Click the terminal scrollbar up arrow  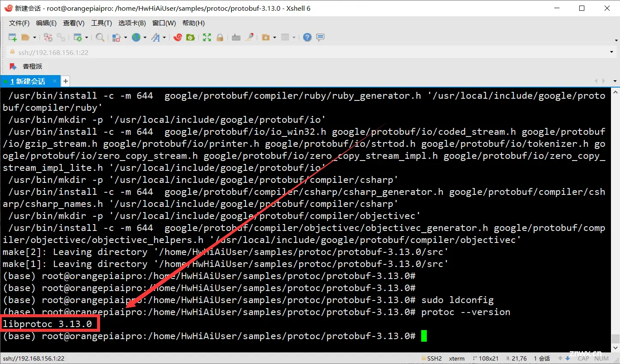point(615,92)
